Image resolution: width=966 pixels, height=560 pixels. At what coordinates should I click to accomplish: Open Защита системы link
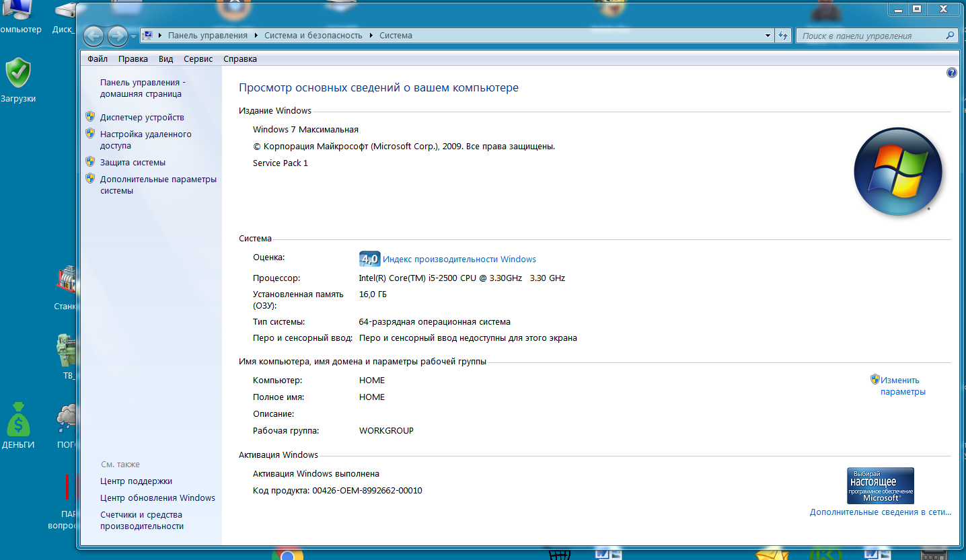[x=133, y=162]
